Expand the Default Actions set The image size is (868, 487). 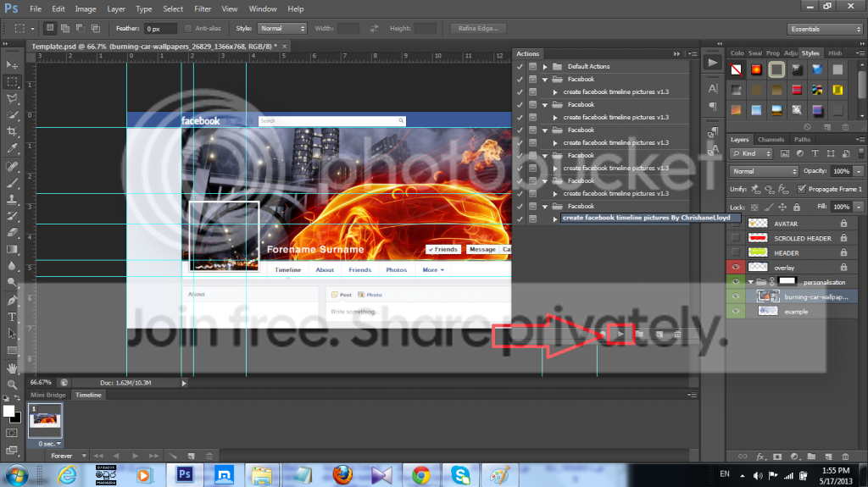coord(545,66)
